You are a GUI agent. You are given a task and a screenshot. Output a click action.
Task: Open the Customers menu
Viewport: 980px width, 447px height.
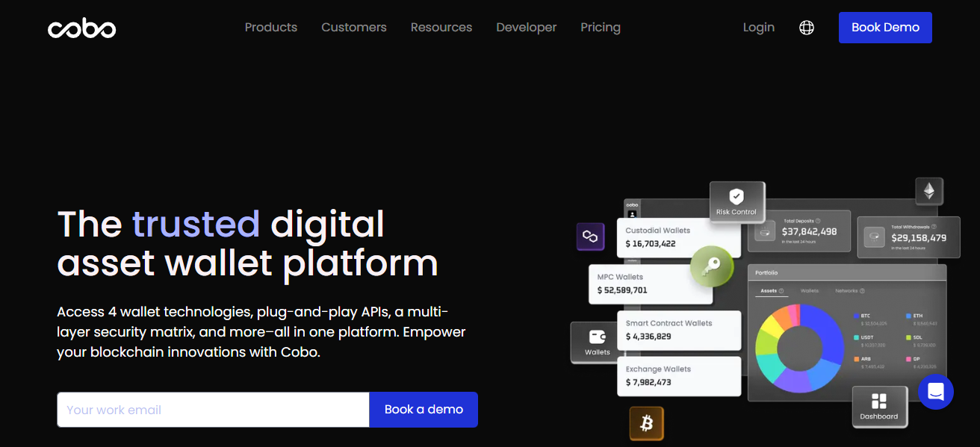click(x=354, y=28)
